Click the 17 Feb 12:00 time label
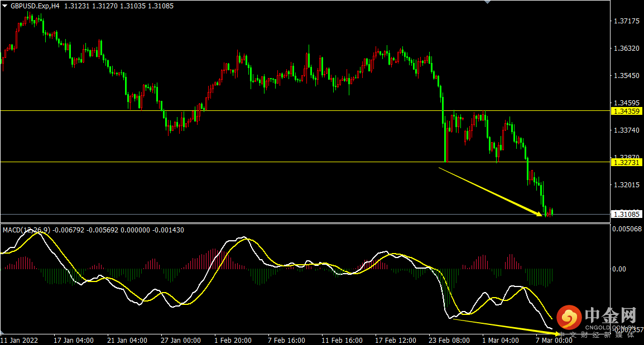The width and height of the screenshot is (644, 345). click(x=396, y=341)
